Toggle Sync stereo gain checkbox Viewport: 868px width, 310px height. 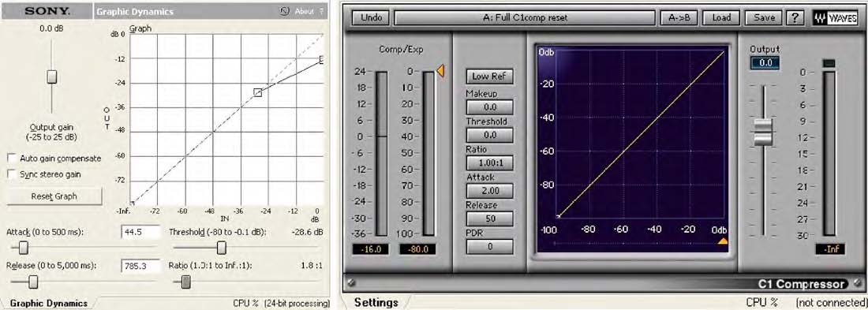point(12,174)
